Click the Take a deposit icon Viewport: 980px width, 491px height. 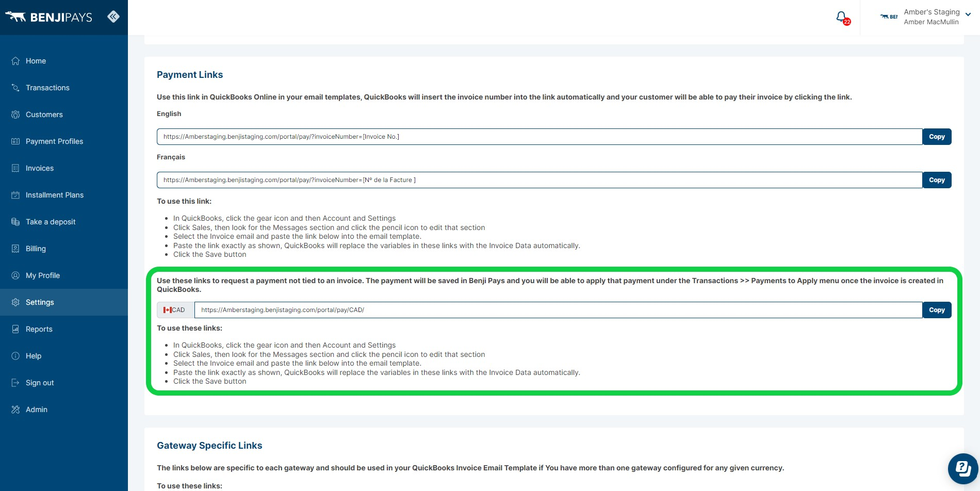point(15,222)
